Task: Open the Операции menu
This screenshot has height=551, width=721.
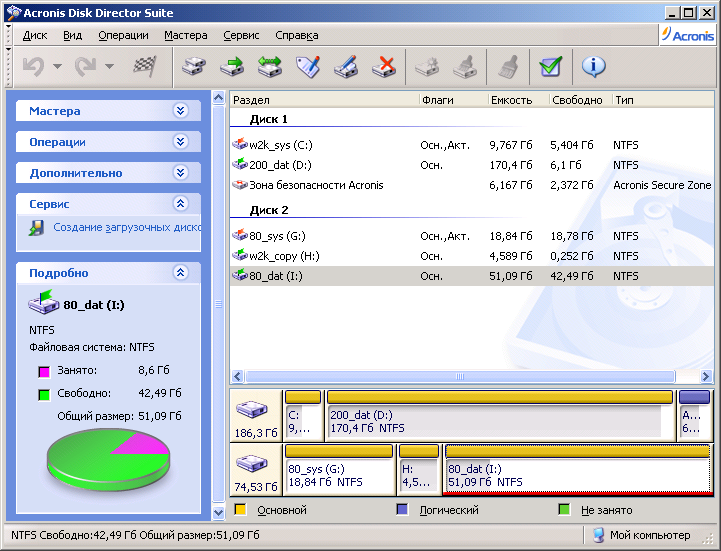Action: point(123,35)
